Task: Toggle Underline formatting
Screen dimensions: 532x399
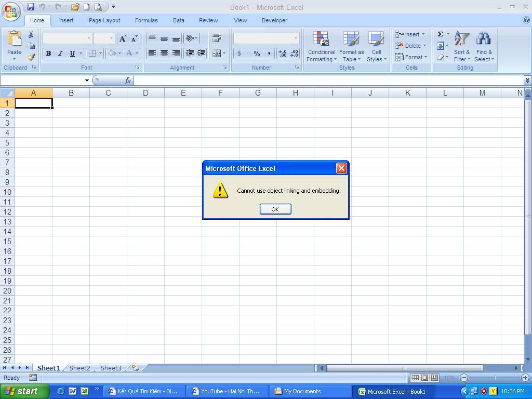Action: (72, 54)
